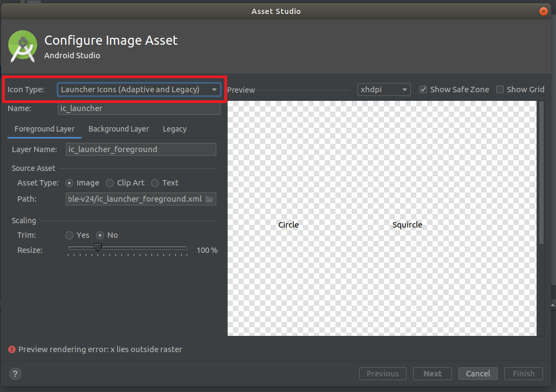Viewport: 556px width, 392px height.
Task: Switch to the Background Layer tab
Action: coord(119,129)
